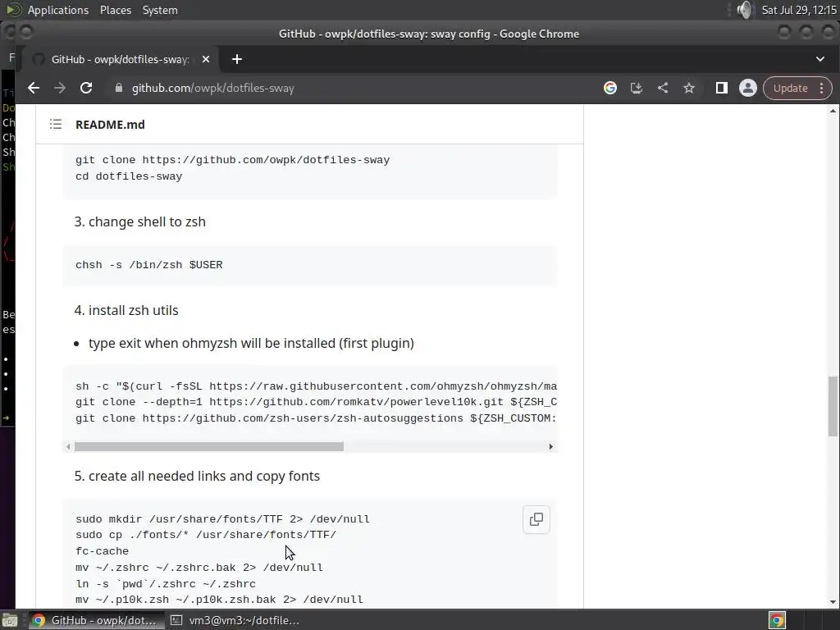Click the powerlevel10k git clone line
Screen dimensions: 840x630
click(316, 402)
